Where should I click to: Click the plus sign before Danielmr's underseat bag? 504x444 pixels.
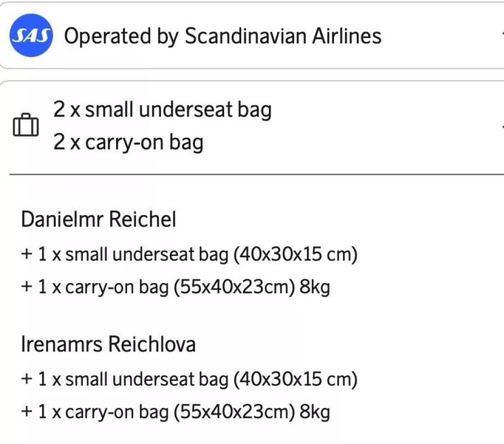coord(26,255)
